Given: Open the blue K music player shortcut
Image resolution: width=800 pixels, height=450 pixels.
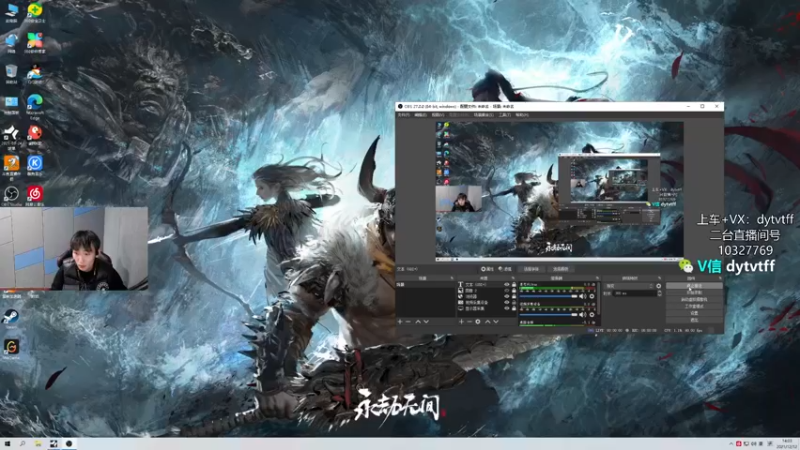Looking at the screenshot, I should click(35, 164).
